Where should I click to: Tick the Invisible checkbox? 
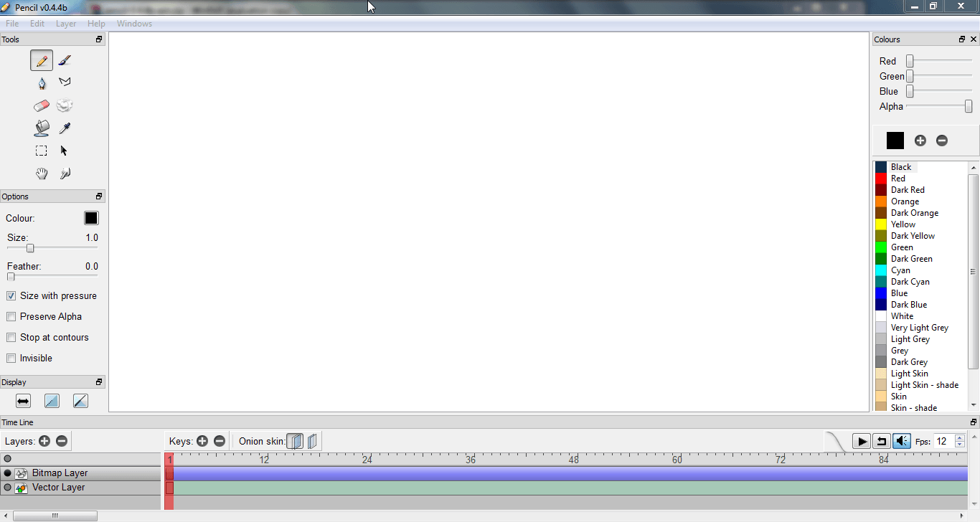(x=11, y=358)
